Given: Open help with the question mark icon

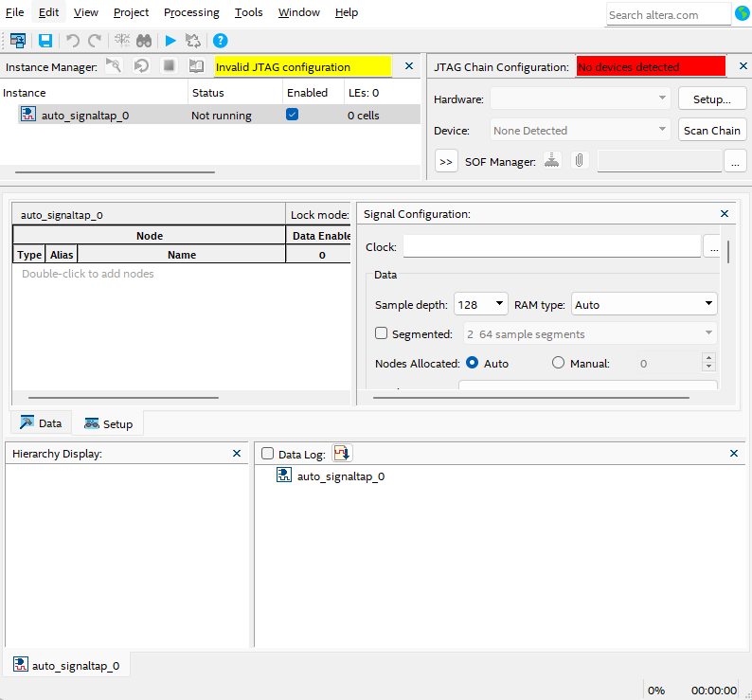Looking at the screenshot, I should (220, 41).
